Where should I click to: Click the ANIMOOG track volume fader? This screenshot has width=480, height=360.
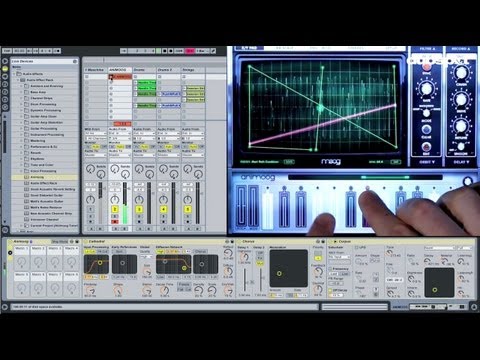tap(125, 203)
